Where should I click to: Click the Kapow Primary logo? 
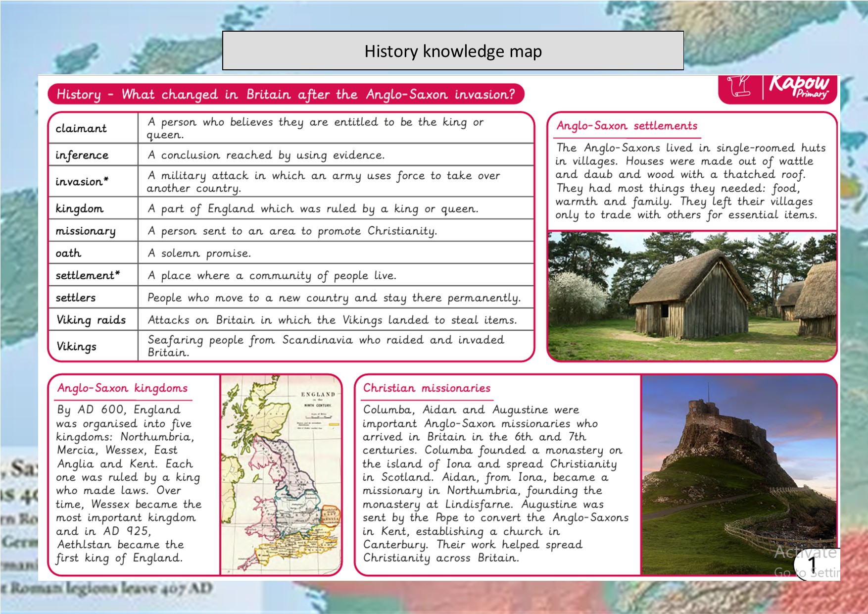[799, 87]
